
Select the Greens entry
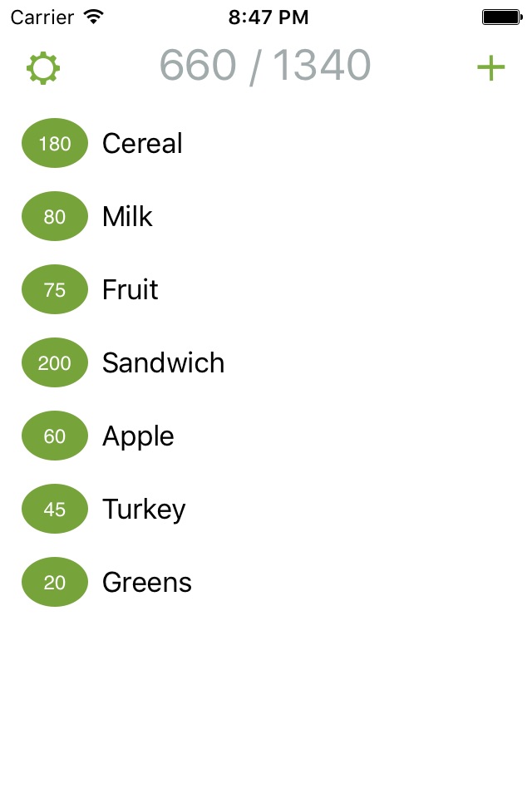(x=266, y=583)
